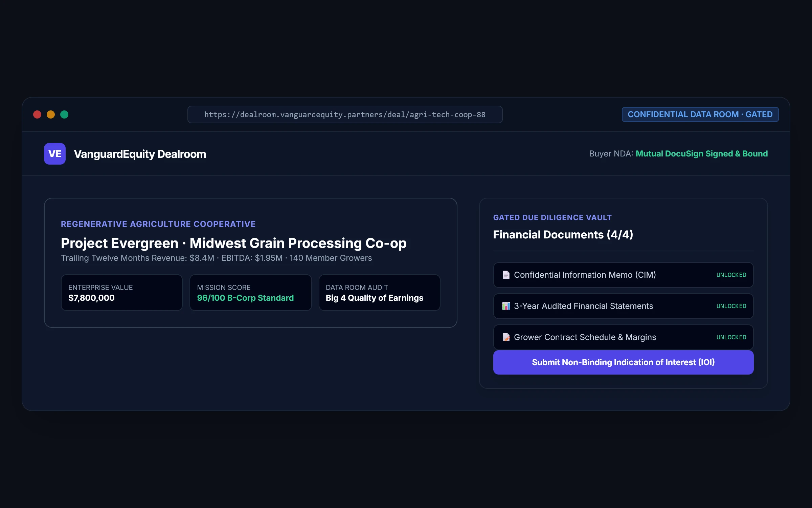Click the dealroom URL address bar
The image size is (812, 508).
[x=345, y=114]
